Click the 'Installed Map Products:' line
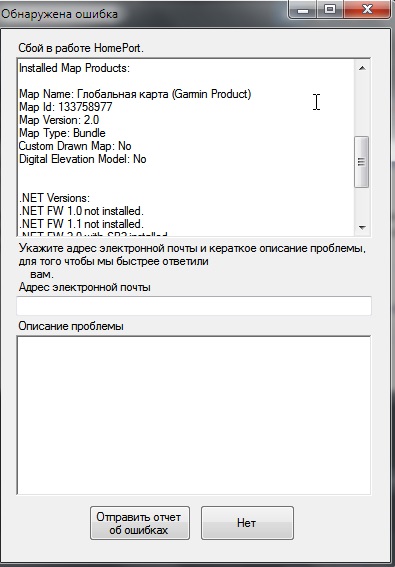 (x=75, y=68)
